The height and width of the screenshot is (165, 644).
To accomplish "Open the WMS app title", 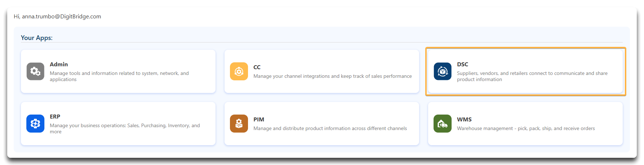I will 464,120.
